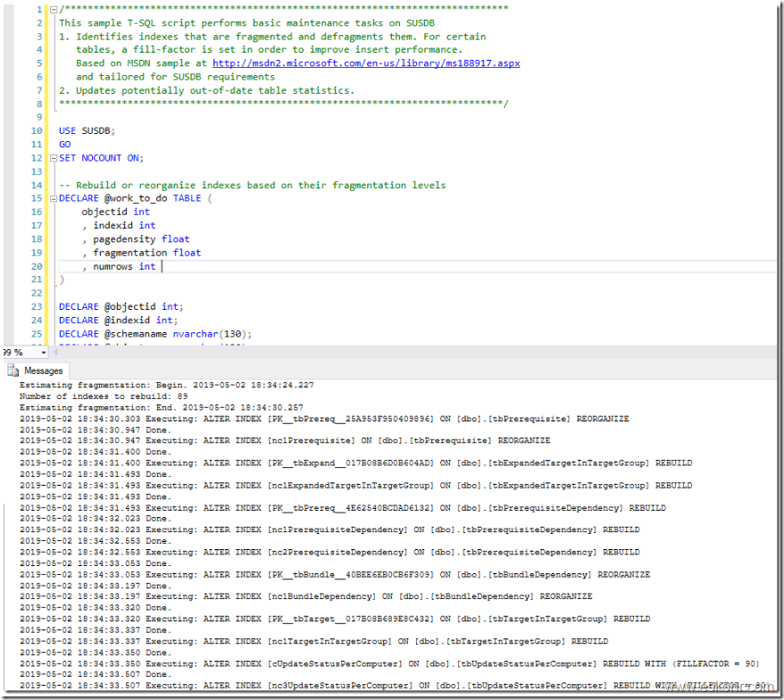Click the collapse box beside SET NOCOUNT ON

click(x=52, y=157)
